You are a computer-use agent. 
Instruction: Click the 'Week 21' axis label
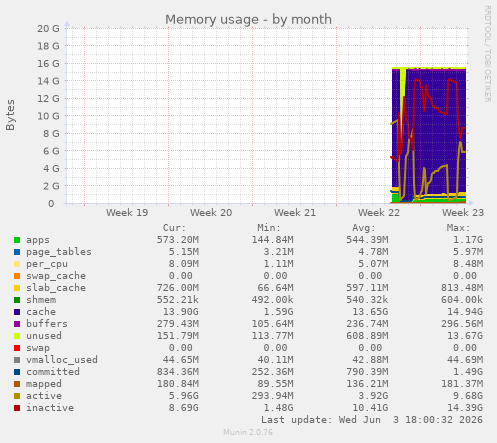point(295,213)
